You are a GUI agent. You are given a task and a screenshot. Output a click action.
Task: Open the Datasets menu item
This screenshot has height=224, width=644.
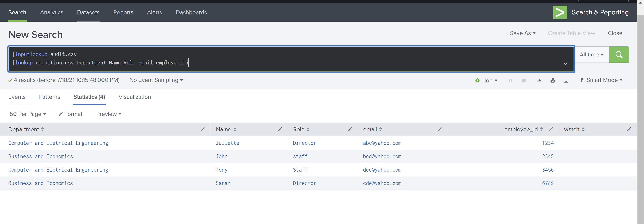pos(88,12)
